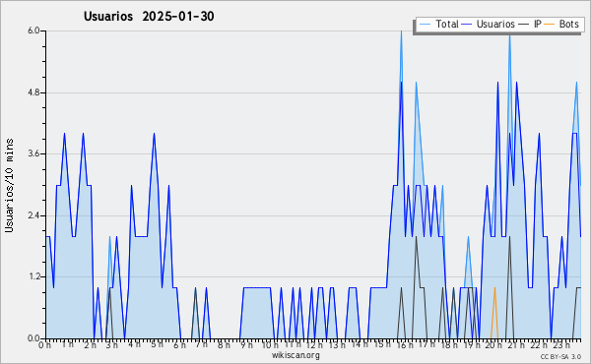591x364 pixels.
Task: Click the 10 h x-axis label
Action: point(270,345)
